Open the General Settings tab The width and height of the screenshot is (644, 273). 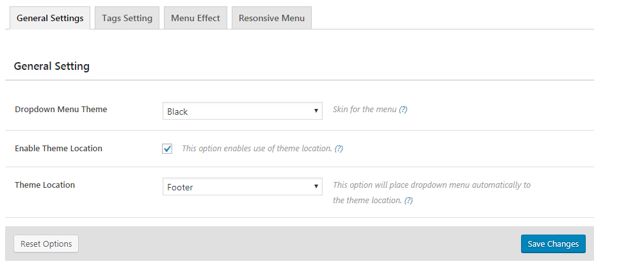point(50,18)
